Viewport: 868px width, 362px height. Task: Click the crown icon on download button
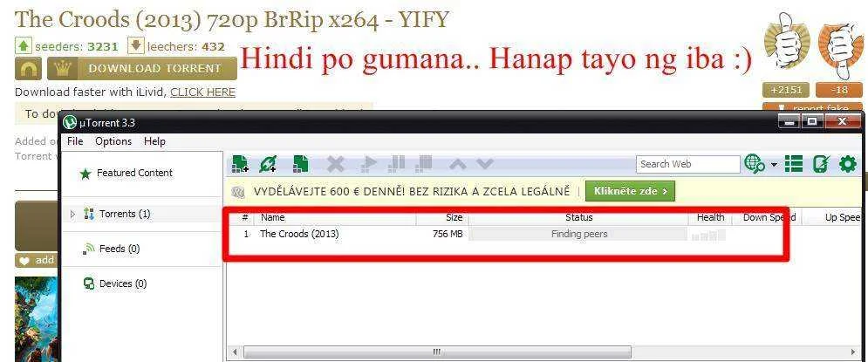64,69
